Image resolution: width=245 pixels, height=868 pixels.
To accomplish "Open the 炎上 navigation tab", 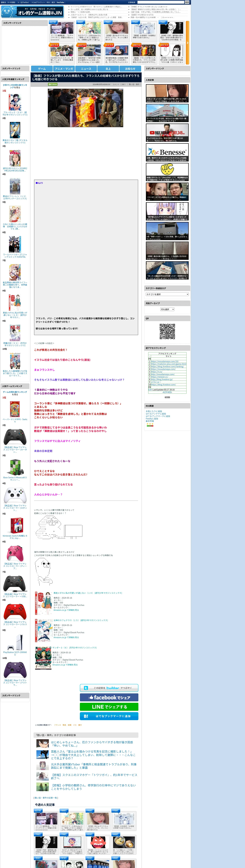I will (x=108, y=69).
